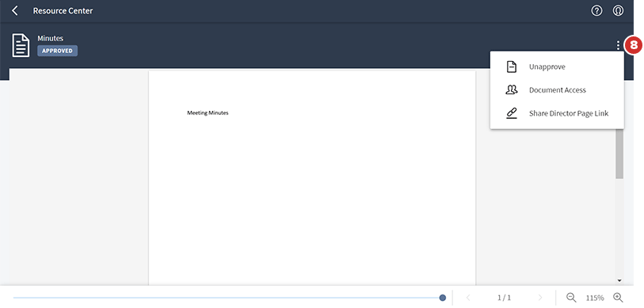
Task: Go to the previous page arrow
Action: (468, 298)
